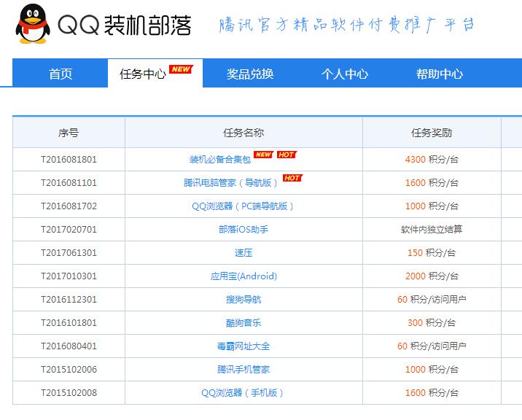This screenshot has width=522, height=420.
Task: Click the NEW badge beside 装机必备合集包
Action: (x=263, y=155)
